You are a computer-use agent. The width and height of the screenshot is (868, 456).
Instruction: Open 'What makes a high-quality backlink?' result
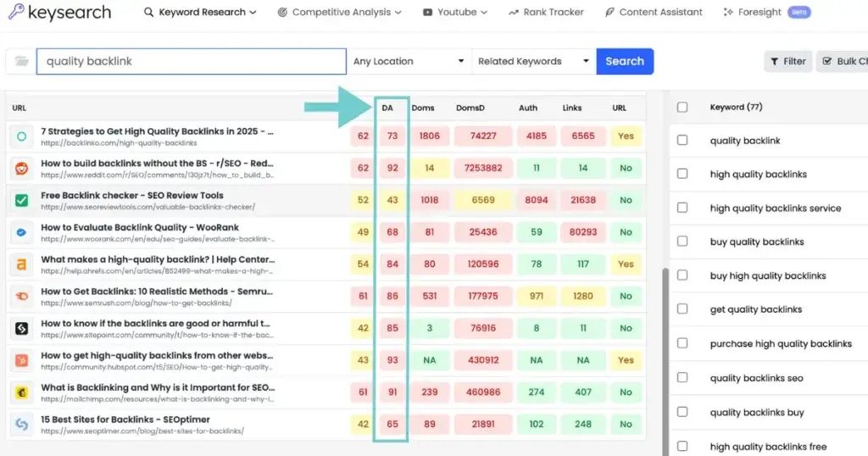[x=158, y=259]
